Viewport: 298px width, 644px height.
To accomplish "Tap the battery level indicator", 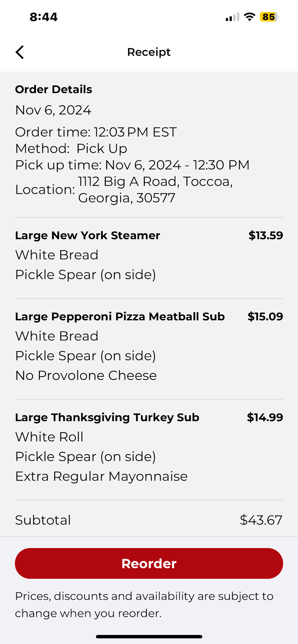I will 269,17.
